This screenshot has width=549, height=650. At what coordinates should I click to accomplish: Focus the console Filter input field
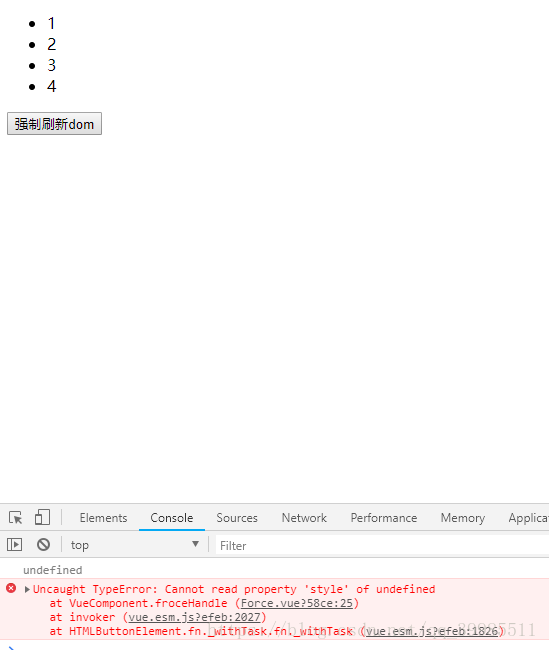tap(382, 546)
